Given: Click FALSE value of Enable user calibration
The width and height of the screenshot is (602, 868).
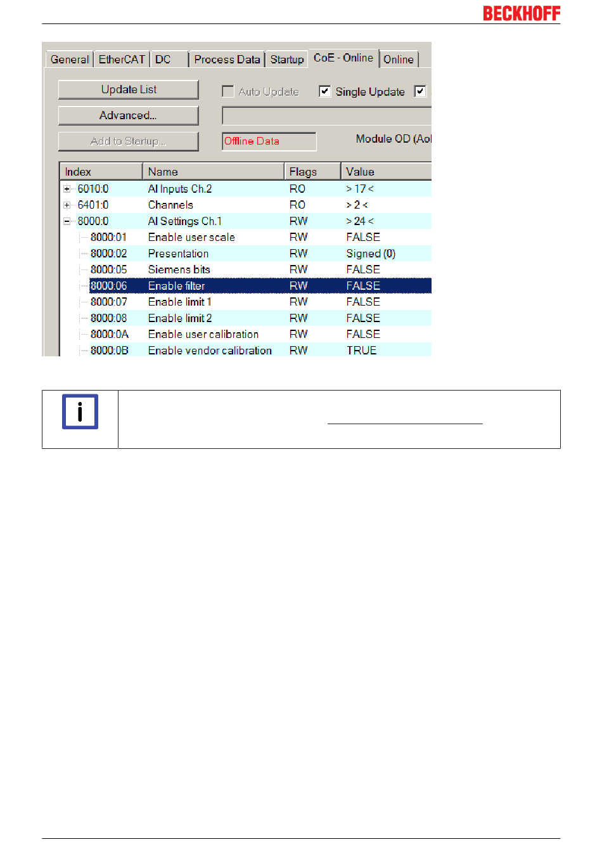Looking at the screenshot, I should [x=363, y=334].
